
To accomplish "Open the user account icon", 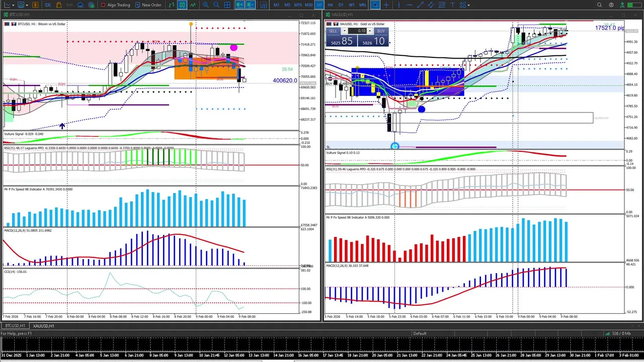I will pos(611,5).
